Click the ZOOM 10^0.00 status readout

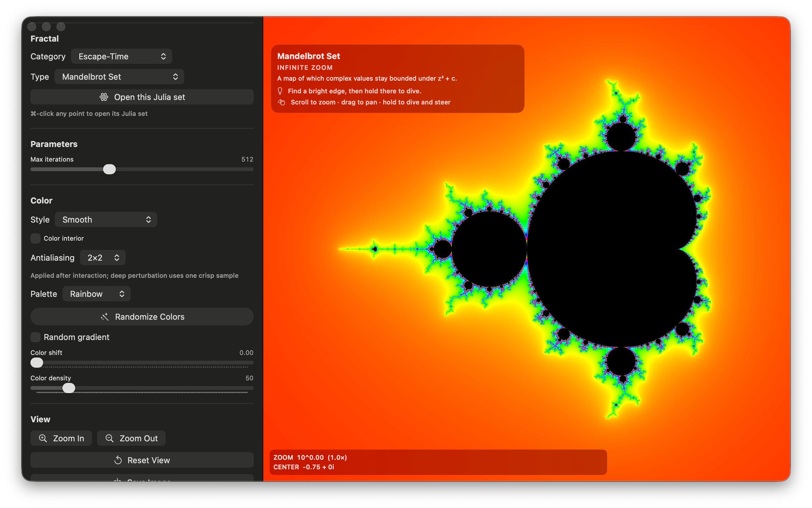pos(310,457)
